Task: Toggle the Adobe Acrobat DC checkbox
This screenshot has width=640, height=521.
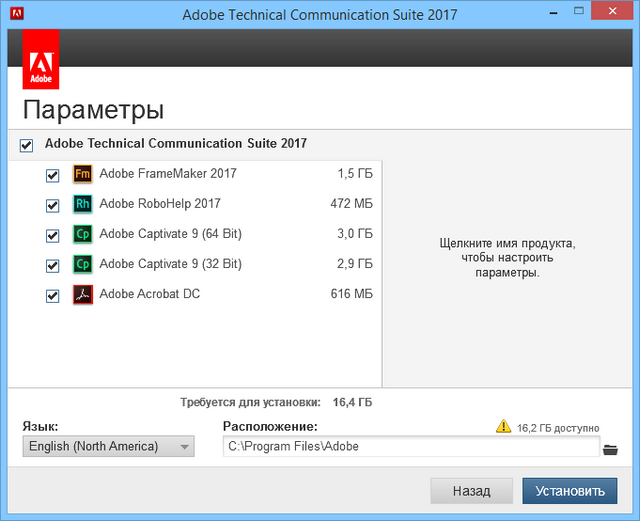Action: pos(53,296)
